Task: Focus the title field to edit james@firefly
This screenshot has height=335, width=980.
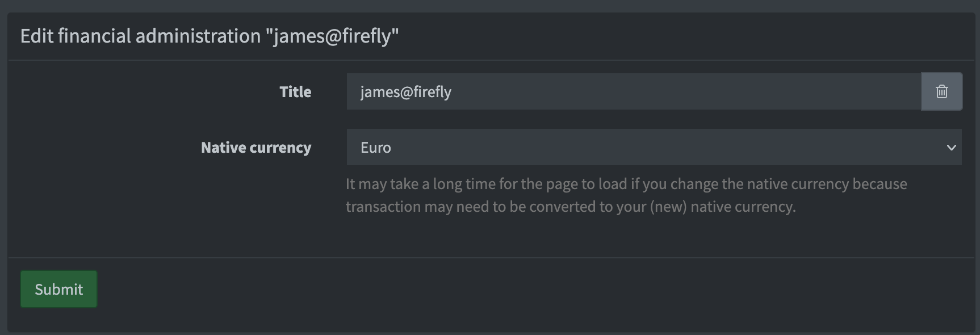Action: click(x=568, y=91)
